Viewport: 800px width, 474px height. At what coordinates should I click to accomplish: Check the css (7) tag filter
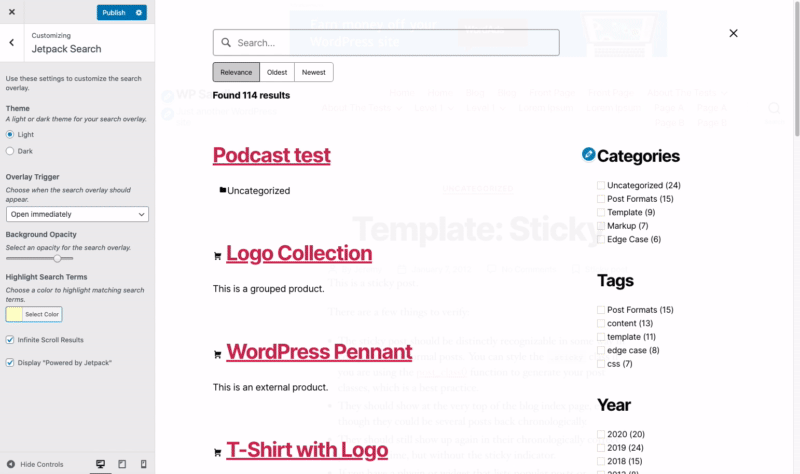coord(601,364)
